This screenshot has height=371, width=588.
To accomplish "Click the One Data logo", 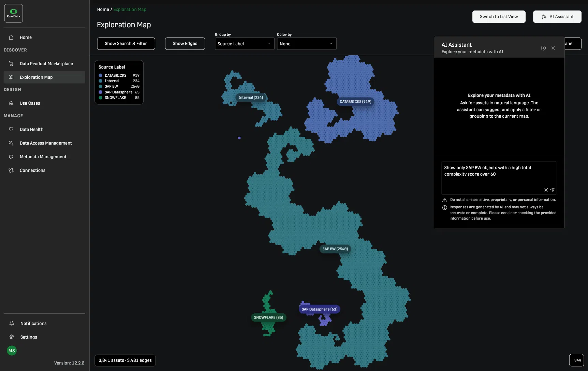I will (x=14, y=13).
